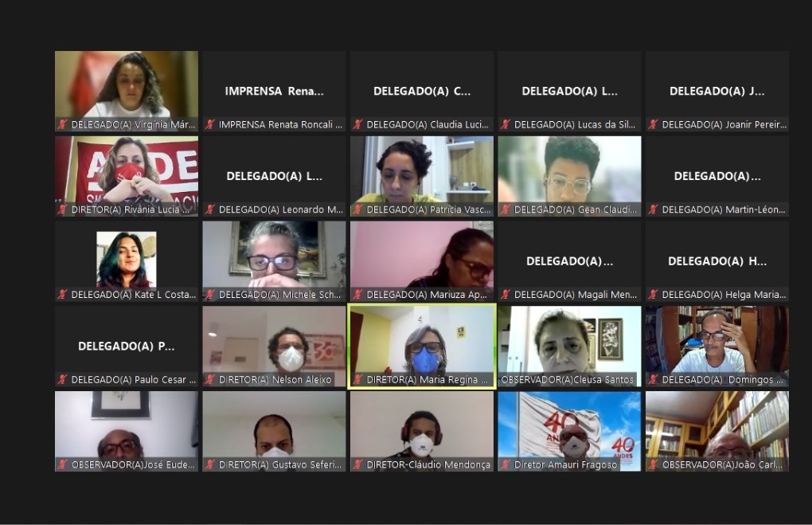Select Gustavo Seferi video tile
Screen dimensions: 812x525
pyautogui.click(x=274, y=425)
